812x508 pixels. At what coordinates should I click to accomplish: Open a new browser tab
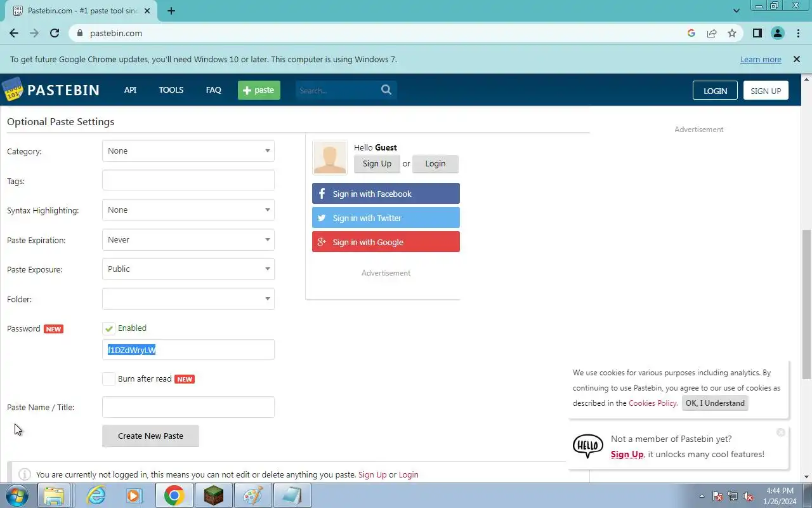coord(171,11)
